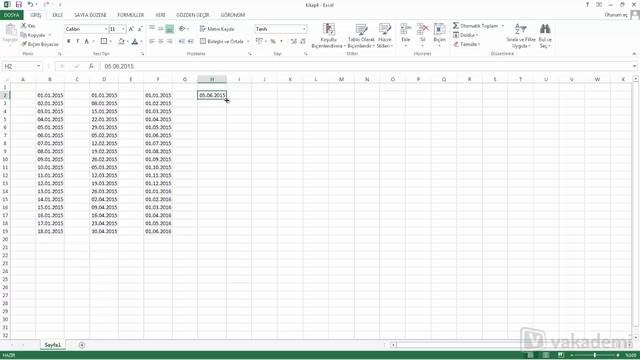Image resolution: width=640 pixels, height=360 pixels.
Task: Toggle the highlighted bottom align button
Action: pyautogui.click(x=169, y=29)
